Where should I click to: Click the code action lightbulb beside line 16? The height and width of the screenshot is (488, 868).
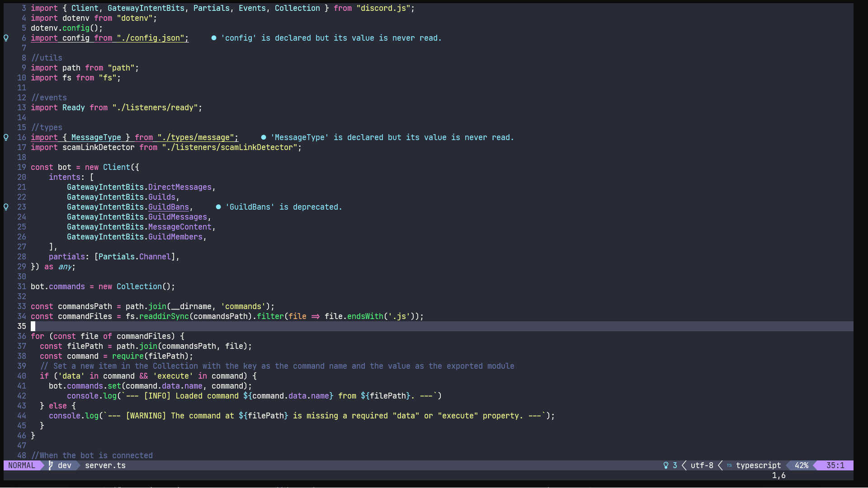[5, 137]
